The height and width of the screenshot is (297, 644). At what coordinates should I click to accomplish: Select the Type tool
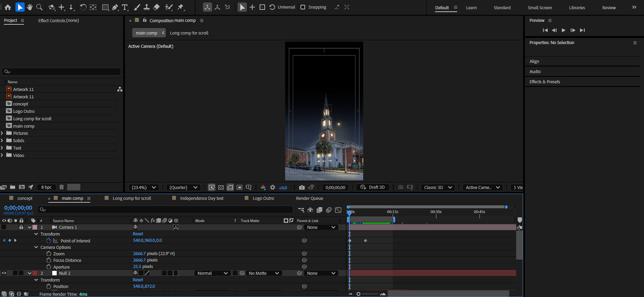tap(125, 7)
